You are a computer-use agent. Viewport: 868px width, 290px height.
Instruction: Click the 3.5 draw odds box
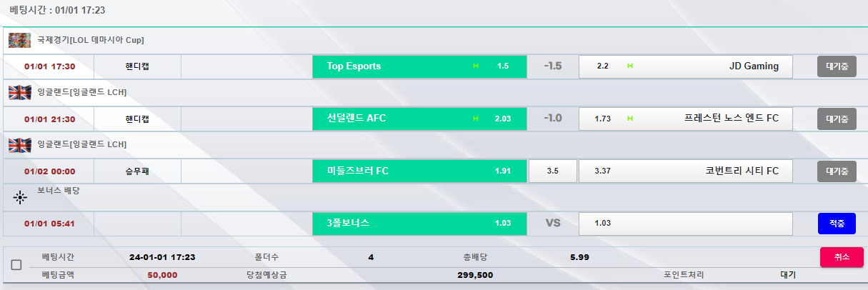pos(552,171)
